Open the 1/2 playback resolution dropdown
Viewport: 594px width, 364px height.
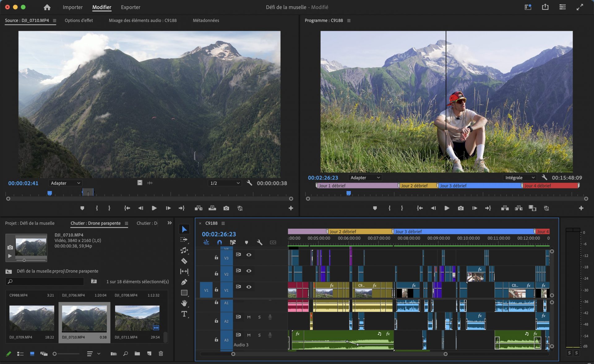coord(225,183)
